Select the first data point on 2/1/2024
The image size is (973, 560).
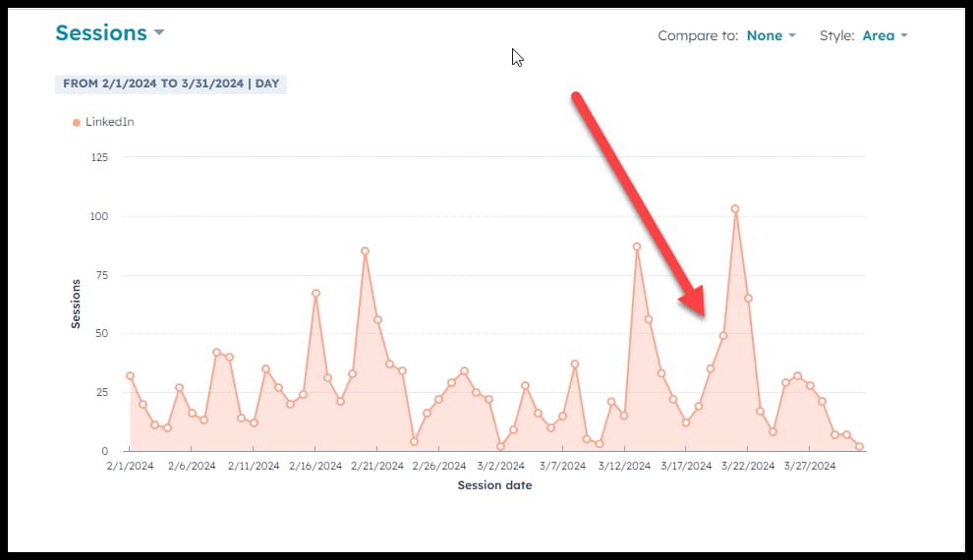pos(130,375)
